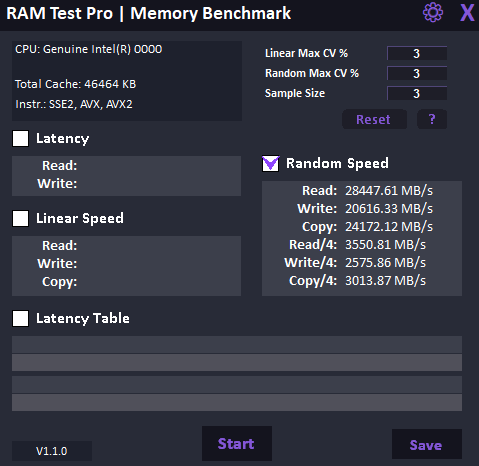Click the first Latency Table row
The width and height of the screenshot is (479, 466).
(237, 345)
